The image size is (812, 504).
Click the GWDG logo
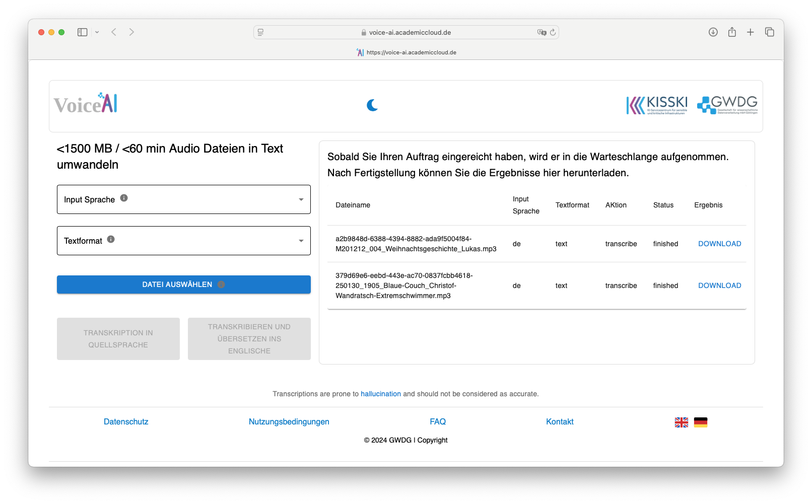726,105
